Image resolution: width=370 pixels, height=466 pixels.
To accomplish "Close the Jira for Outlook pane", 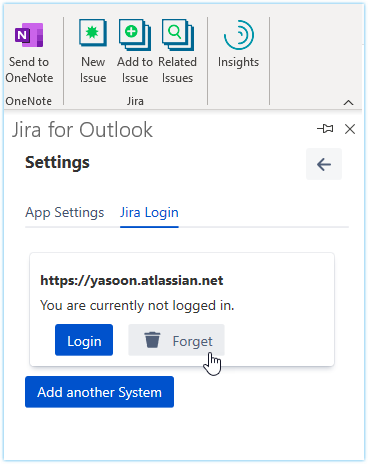I will (x=350, y=129).
